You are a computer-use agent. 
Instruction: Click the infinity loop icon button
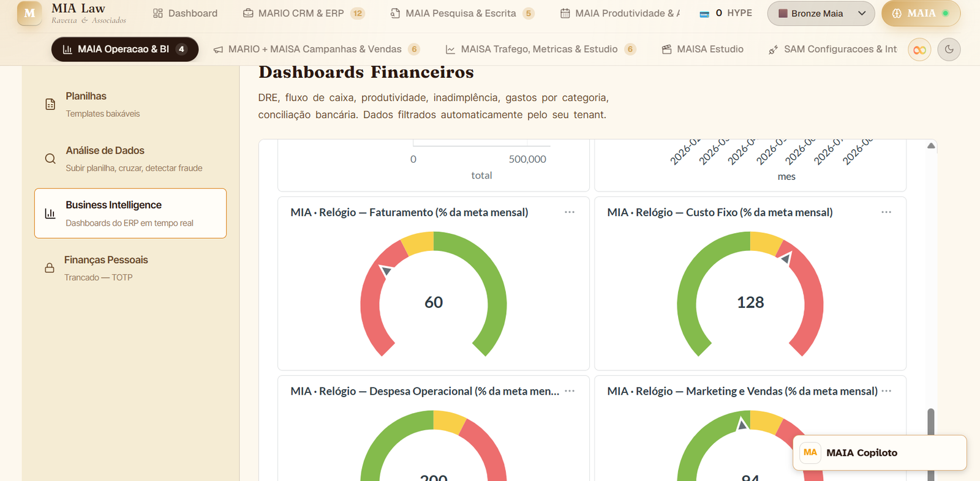coord(919,50)
